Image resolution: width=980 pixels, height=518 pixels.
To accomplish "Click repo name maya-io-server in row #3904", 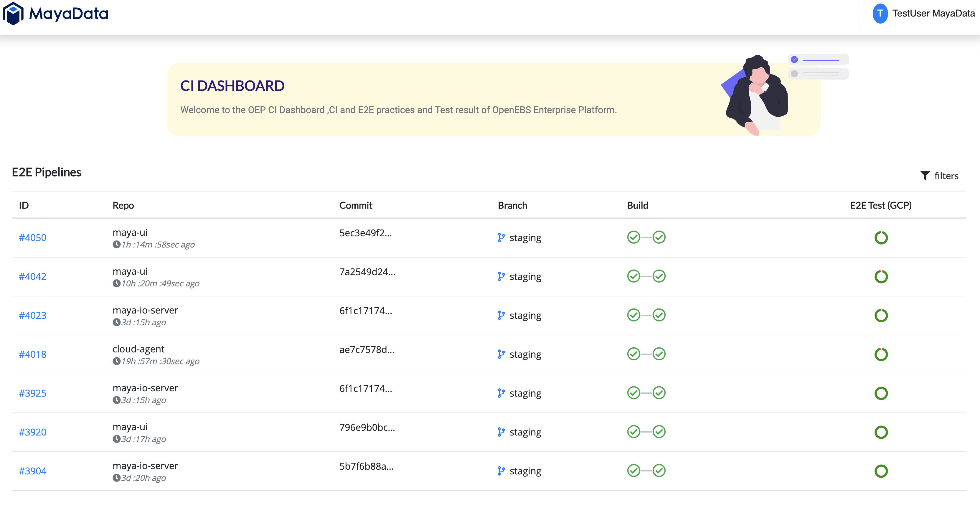I will (x=145, y=466).
